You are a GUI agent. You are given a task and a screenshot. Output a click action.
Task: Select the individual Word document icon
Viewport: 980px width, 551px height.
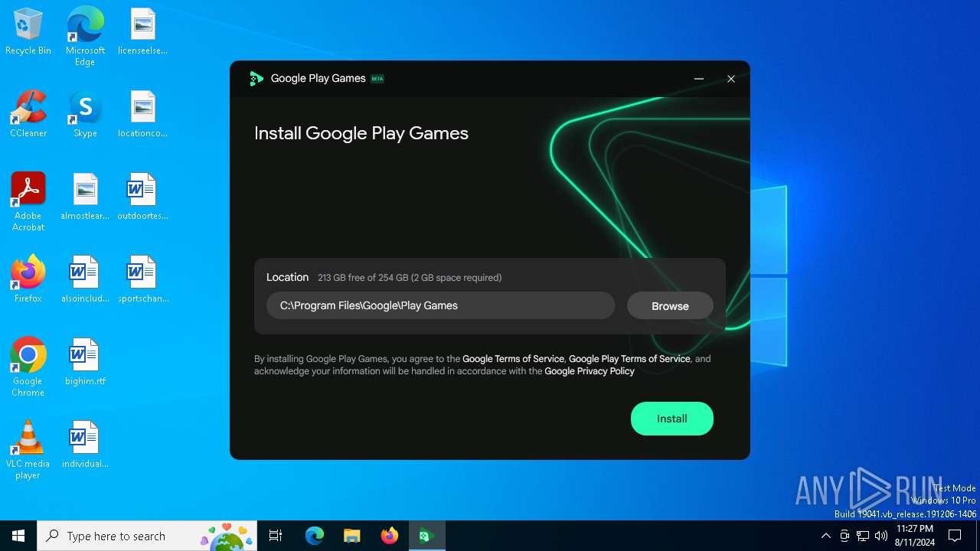pyautogui.click(x=85, y=445)
